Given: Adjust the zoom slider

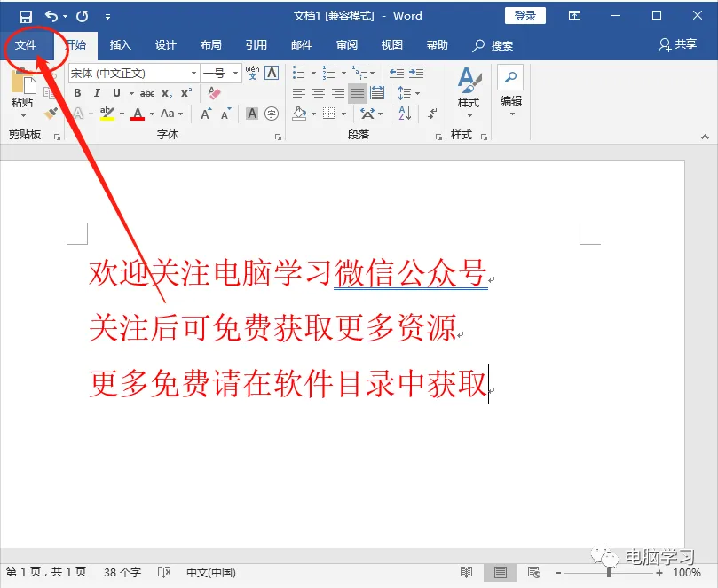Looking at the screenshot, I should [609, 572].
